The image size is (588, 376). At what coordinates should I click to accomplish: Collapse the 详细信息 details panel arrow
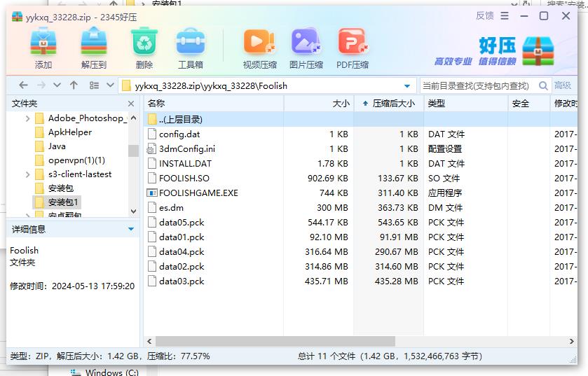coord(131,229)
